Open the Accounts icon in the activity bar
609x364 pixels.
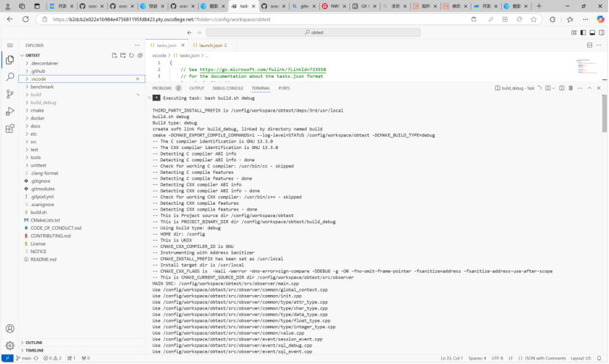click(x=10, y=329)
